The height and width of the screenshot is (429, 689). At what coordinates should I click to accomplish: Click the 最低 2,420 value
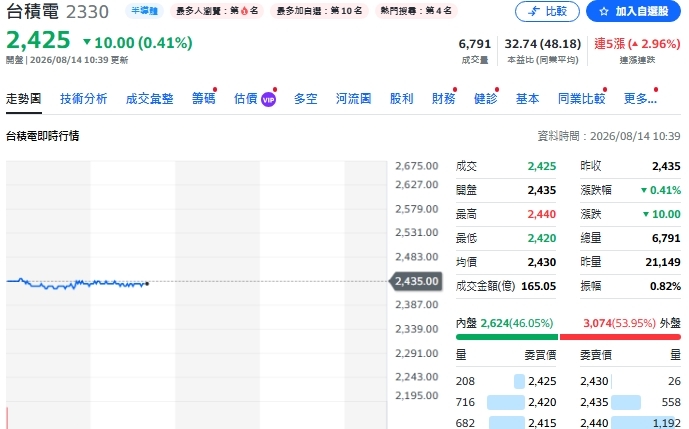(x=542, y=238)
